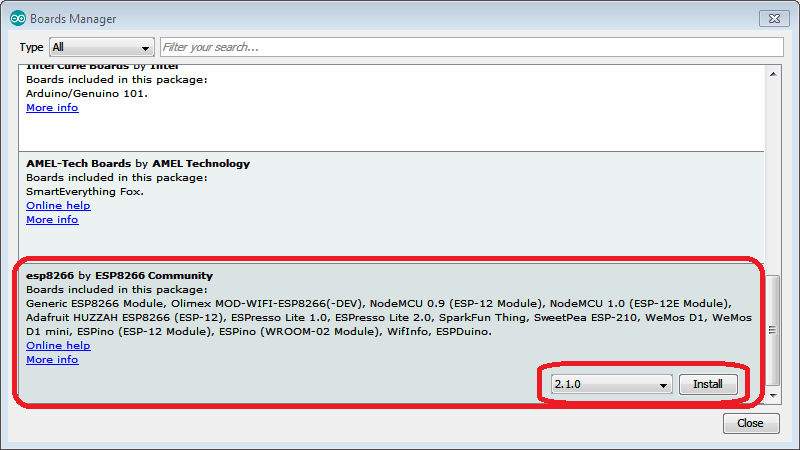Close window via title bar X button
This screenshot has width=800, height=450.
click(774, 18)
